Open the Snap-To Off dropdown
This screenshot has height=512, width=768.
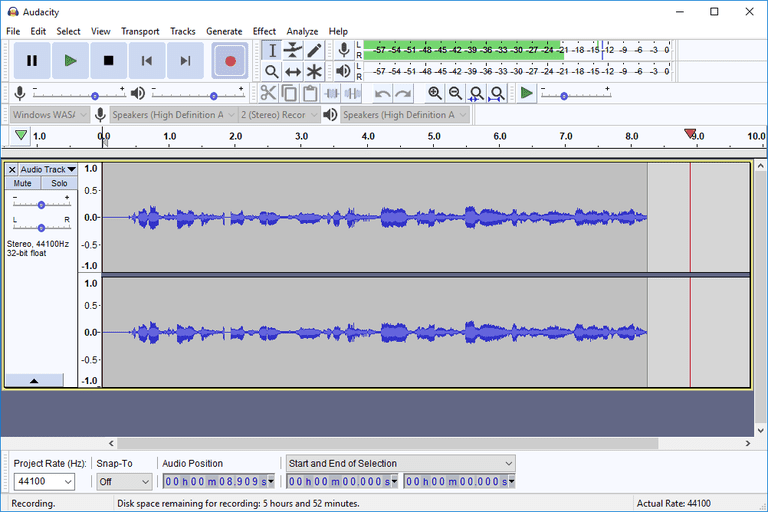point(124,482)
